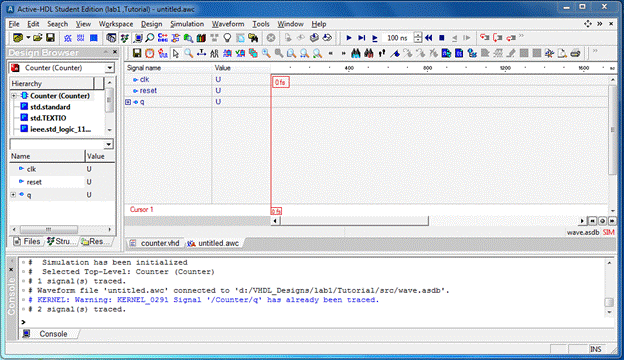This screenshot has width=624, height=360.
Task: Switch to Files tab
Action: coord(27,241)
